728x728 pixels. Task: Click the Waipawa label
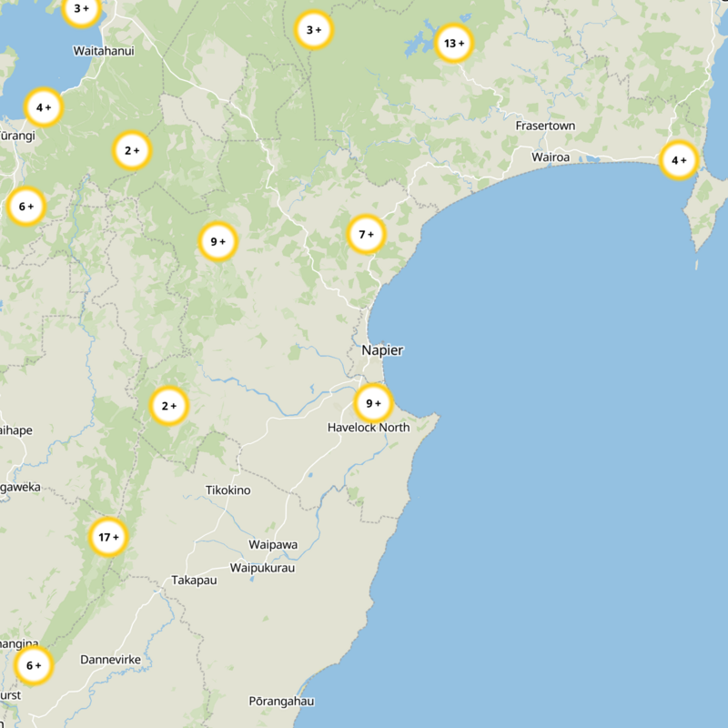coord(273,544)
